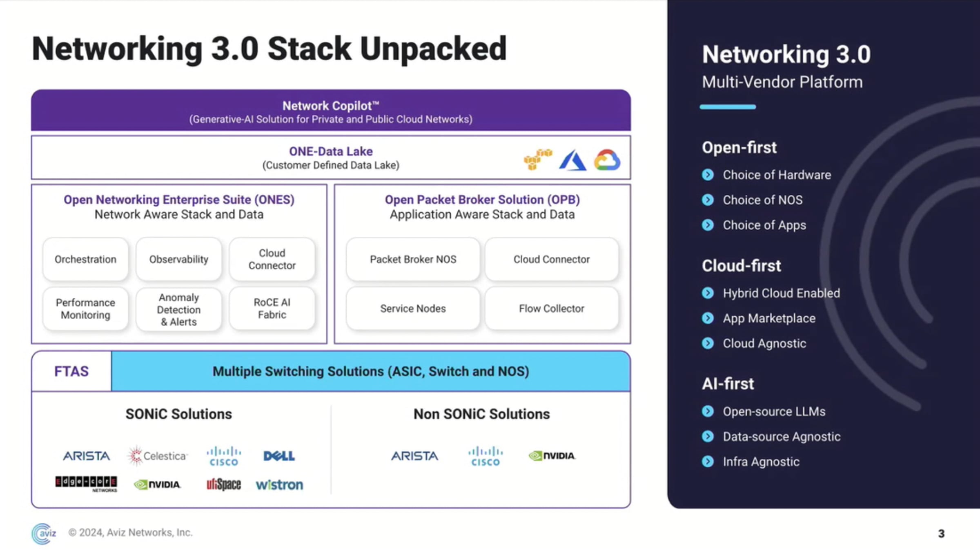
Task: Click the ONE-Data Lake heading
Action: click(x=331, y=151)
